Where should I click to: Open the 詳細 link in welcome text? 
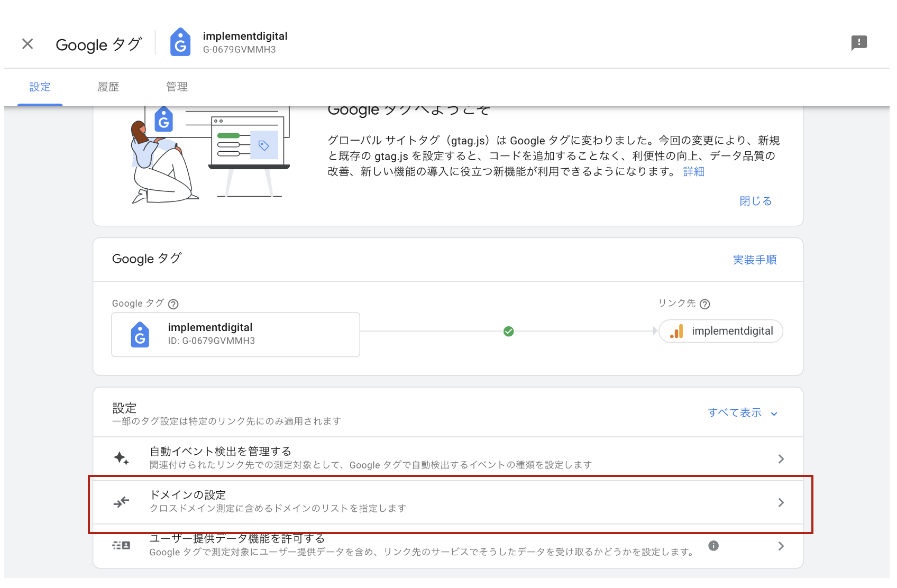tap(693, 172)
